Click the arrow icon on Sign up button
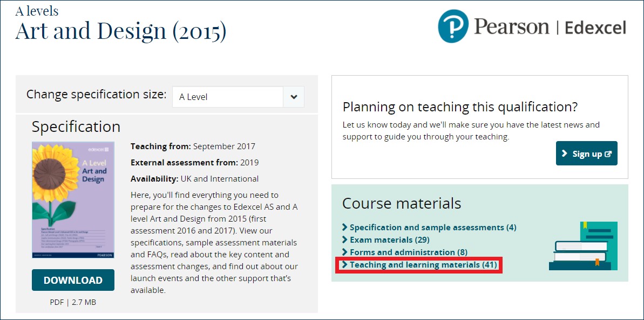 point(565,154)
